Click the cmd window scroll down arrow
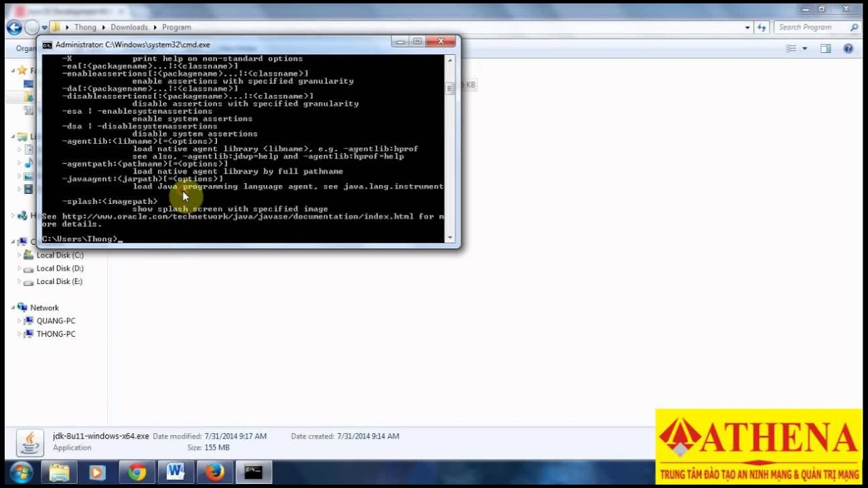 449,237
